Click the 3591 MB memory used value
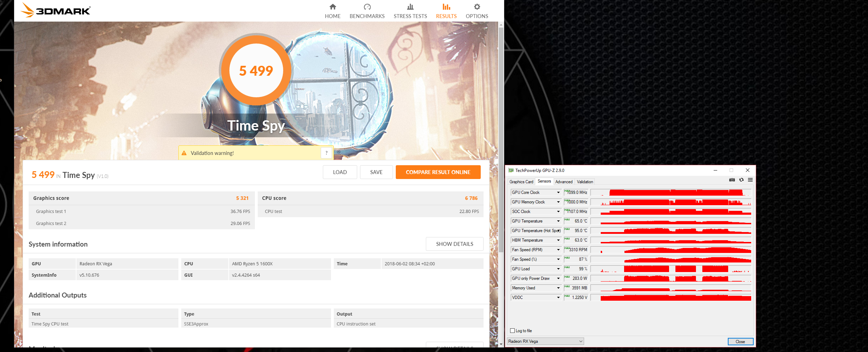 576,288
